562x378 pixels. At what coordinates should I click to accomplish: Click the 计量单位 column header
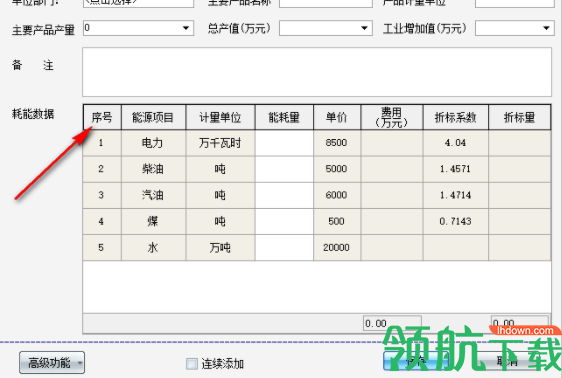pyautogui.click(x=220, y=117)
